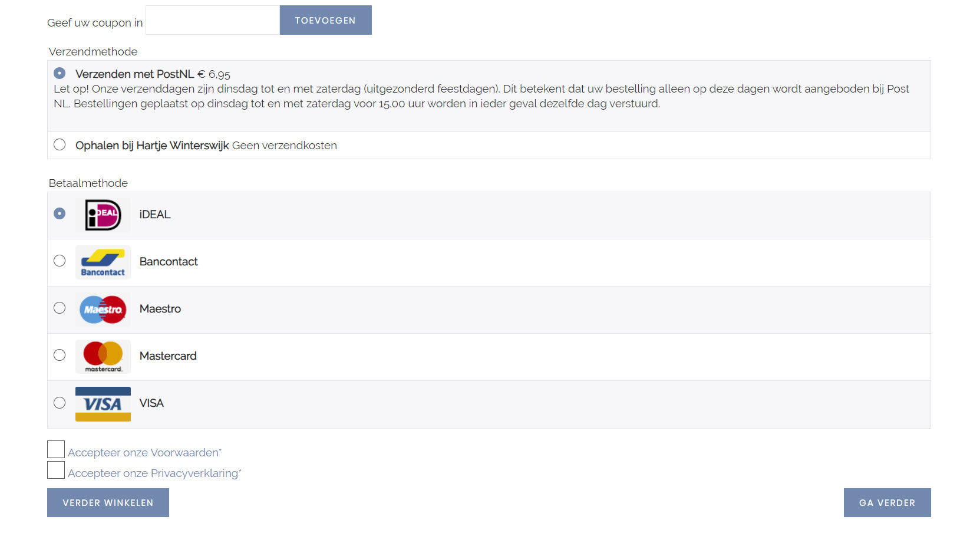Open the Privacyverklaring link text
Viewport: 980px width, 533px height.
194,473
